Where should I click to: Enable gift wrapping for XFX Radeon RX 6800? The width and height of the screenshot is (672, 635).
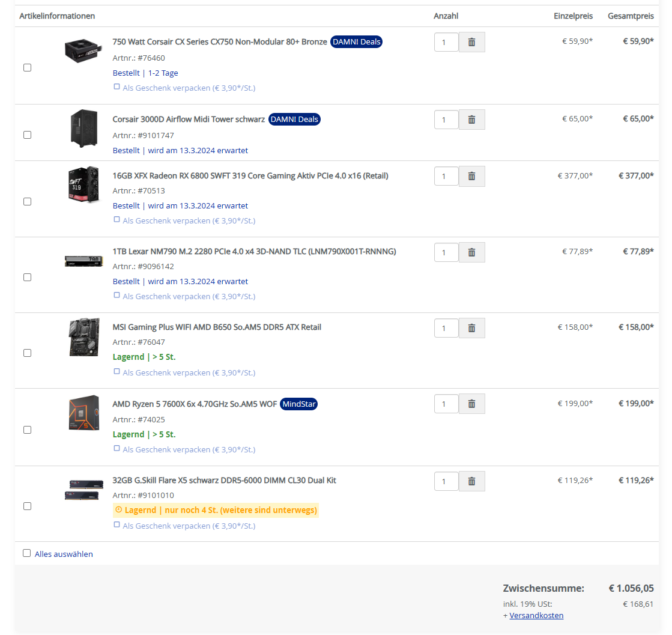pos(117,220)
